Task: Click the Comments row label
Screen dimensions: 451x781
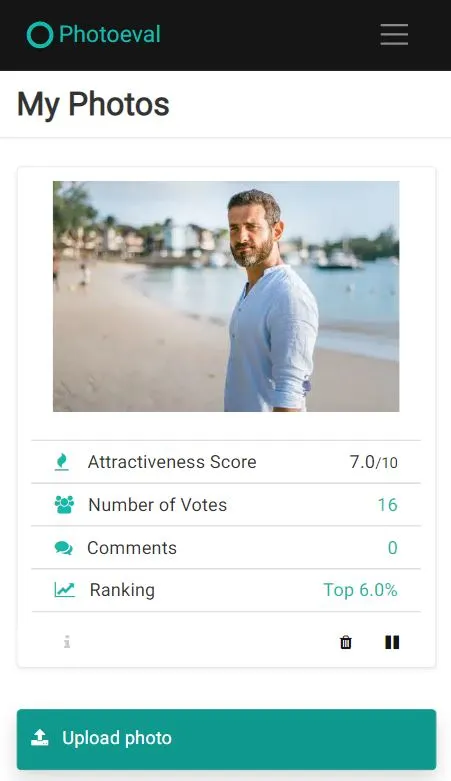Action: point(132,548)
